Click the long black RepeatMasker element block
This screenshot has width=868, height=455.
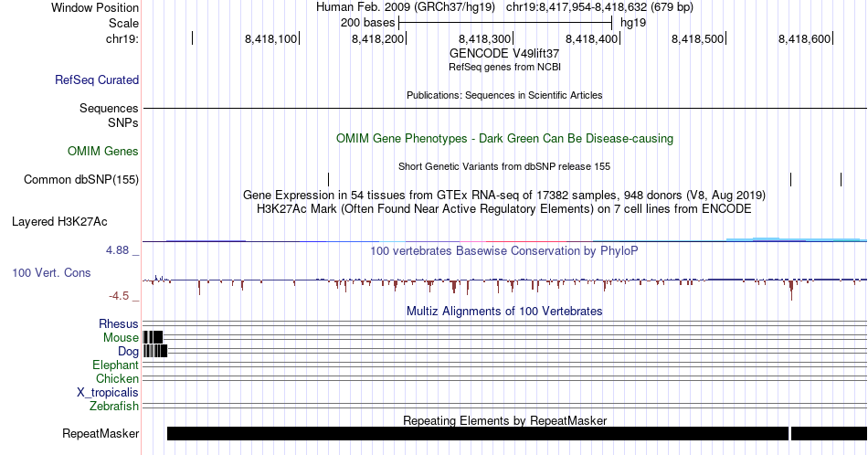click(x=478, y=433)
